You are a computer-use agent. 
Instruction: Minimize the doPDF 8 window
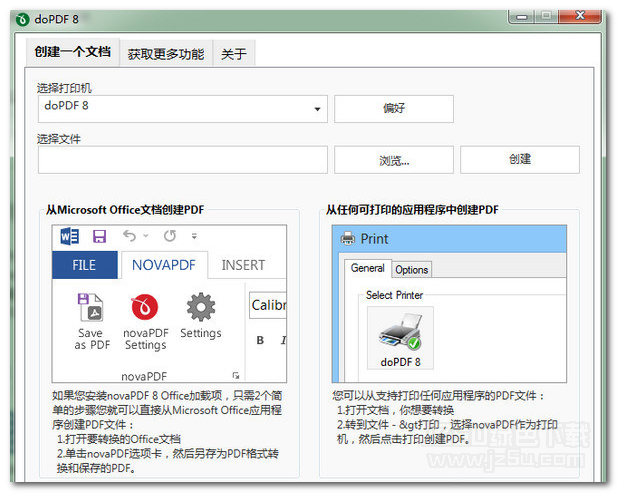click(521, 16)
